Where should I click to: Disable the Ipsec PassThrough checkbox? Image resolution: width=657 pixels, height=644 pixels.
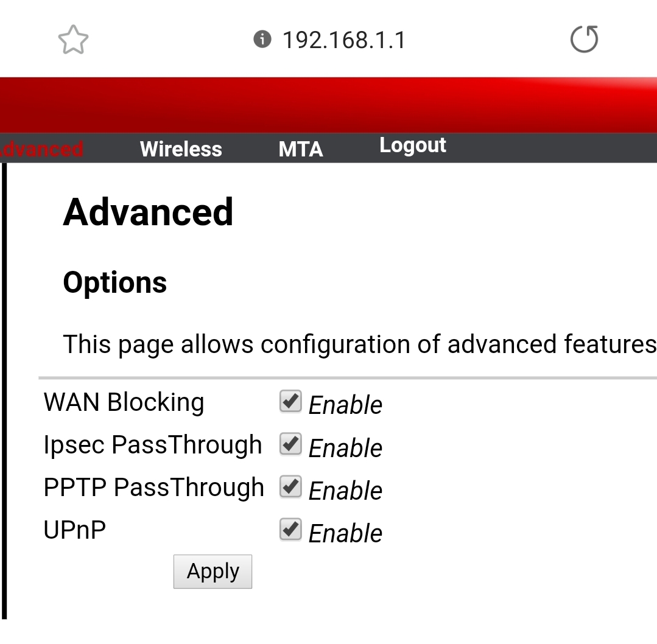pos(290,444)
